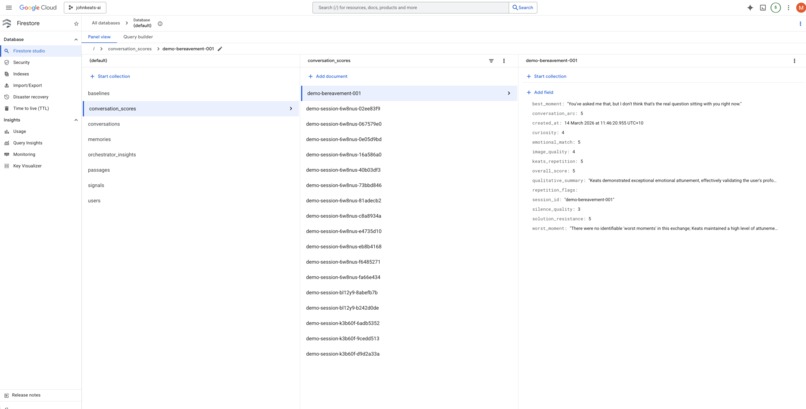Click root slash in path breadcrumb
Image resolution: width=806 pixels, height=409 pixels.
click(x=94, y=49)
